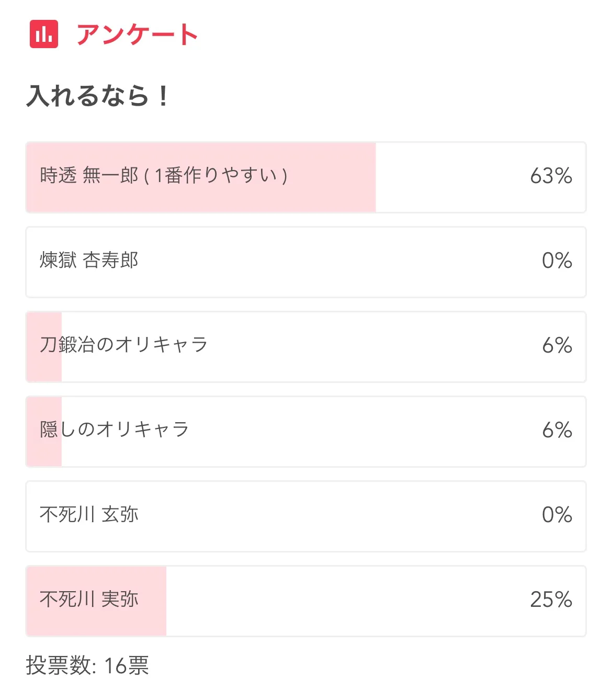Pick the 隠しのオリキャラ option text
The image size is (612, 700).
click(114, 430)
